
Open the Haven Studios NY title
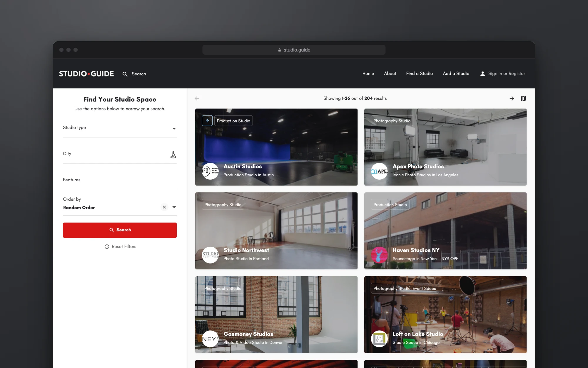tap(416, 250)
